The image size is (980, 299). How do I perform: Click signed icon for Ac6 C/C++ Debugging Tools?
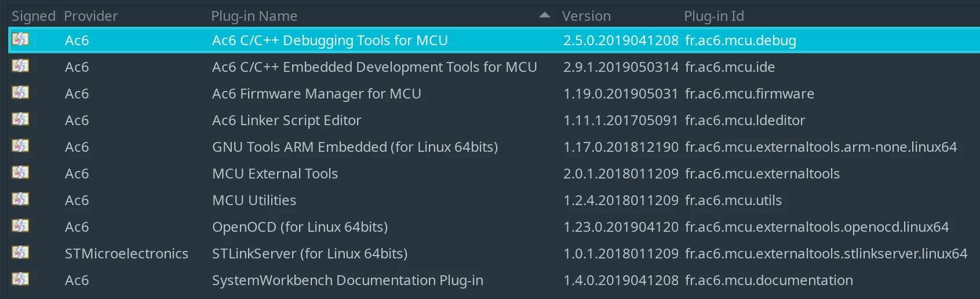pyautogui.click(x=20, y=39)
